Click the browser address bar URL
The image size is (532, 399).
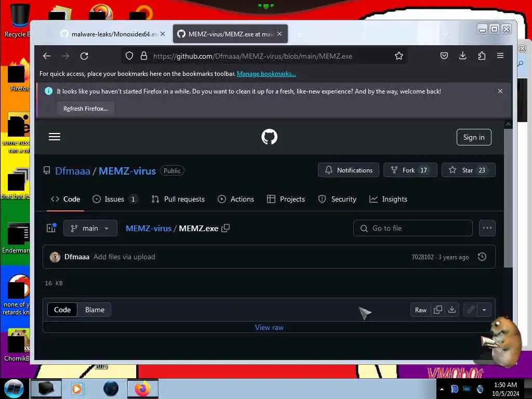[x=253, y=56]
